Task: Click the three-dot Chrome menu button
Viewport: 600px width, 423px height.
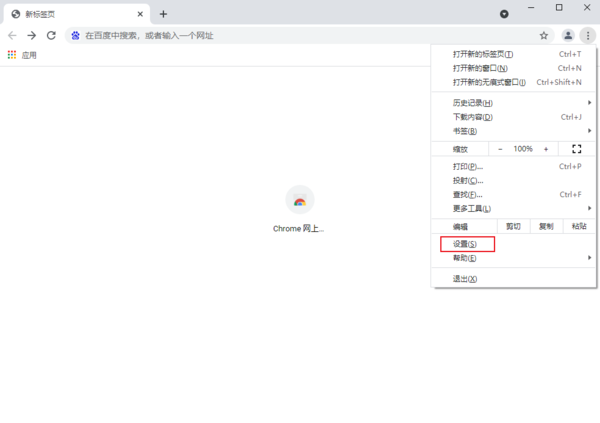Action: coord(588,36)
